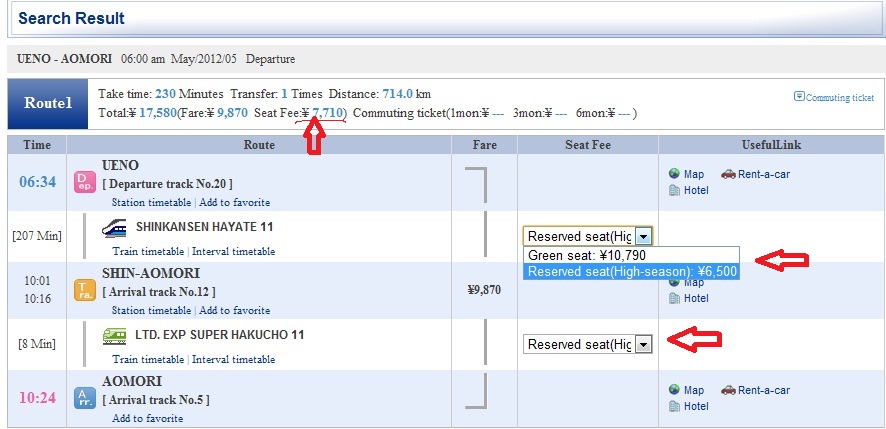Click the 06:34 departure time
Viewport: 886px width, 429px height.
coord(37,182)
